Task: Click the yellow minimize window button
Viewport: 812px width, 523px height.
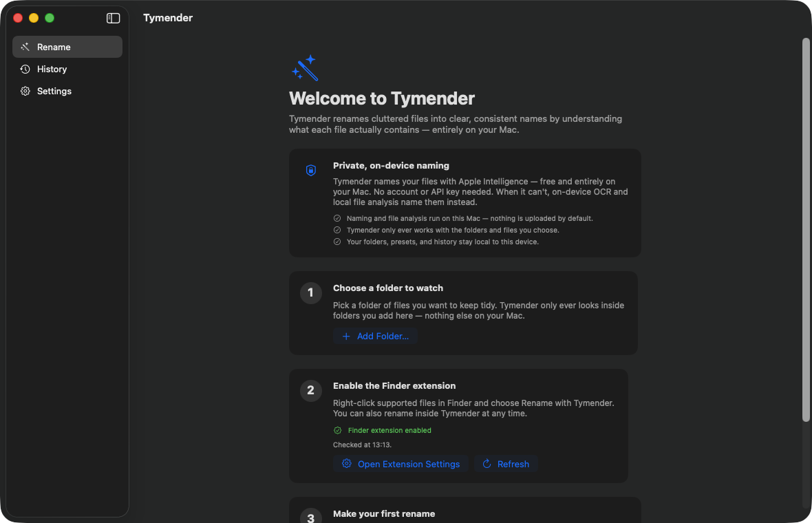Action: [34, 18]
